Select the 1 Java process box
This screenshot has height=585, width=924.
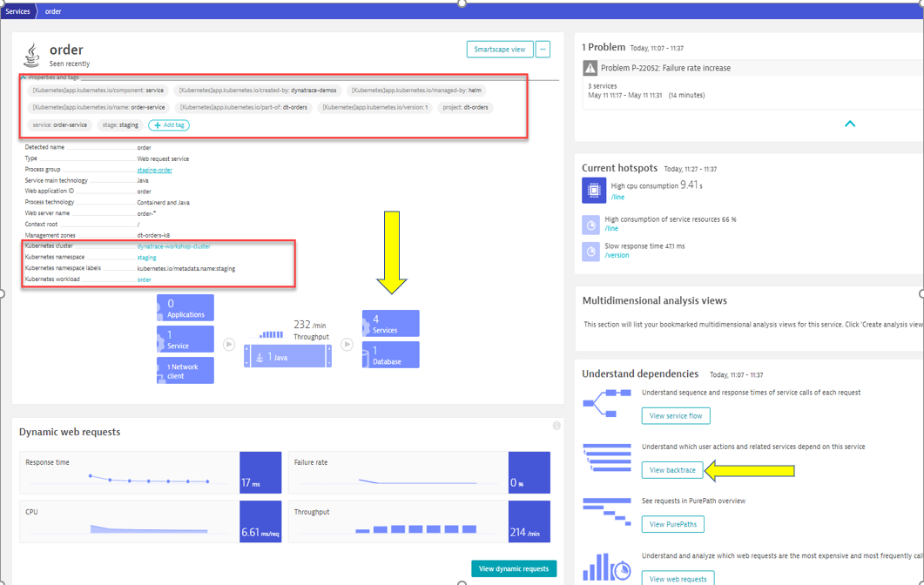(287, 357)
